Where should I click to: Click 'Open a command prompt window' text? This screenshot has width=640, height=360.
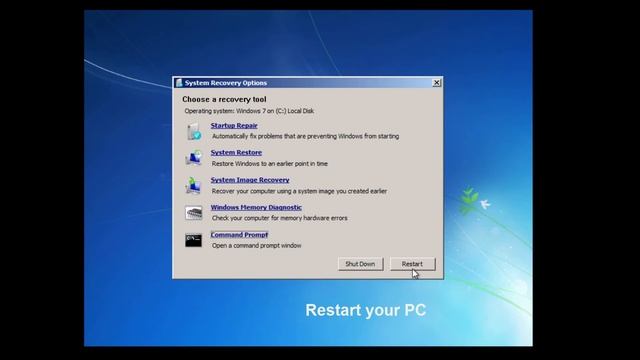click(x=257, y=246)
